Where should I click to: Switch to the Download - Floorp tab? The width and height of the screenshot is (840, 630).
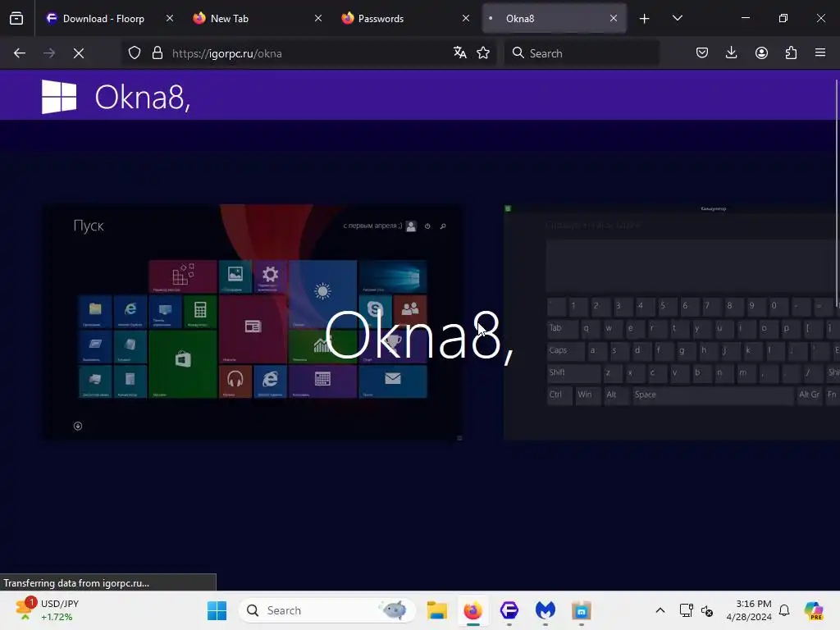[x=111, y=18]
